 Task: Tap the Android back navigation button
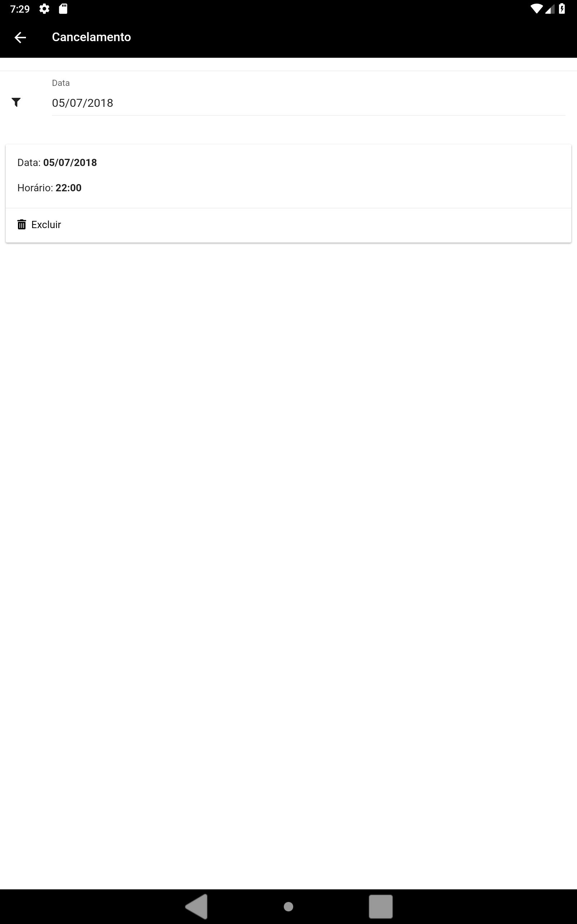click(197, 906)
